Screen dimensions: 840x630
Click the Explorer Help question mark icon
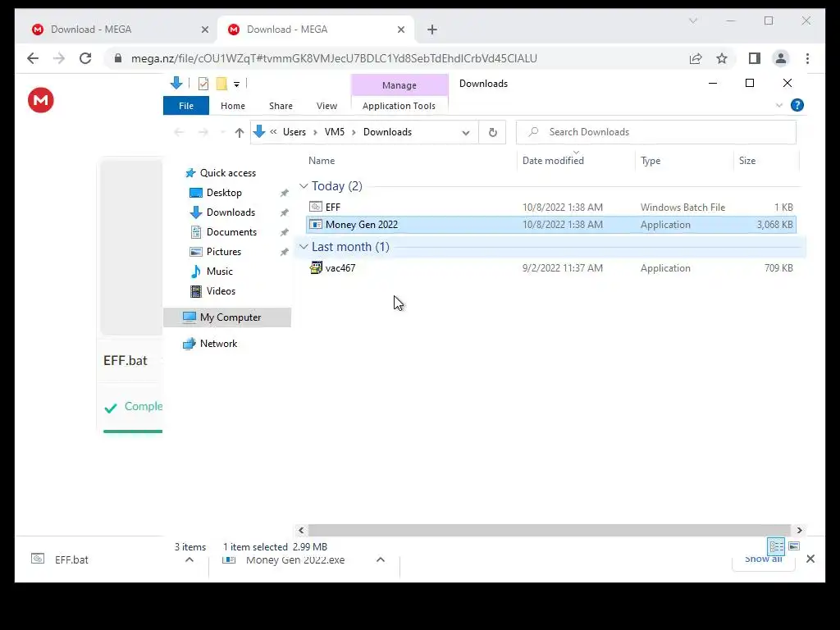pyautogui.click(x=797, y=106)
